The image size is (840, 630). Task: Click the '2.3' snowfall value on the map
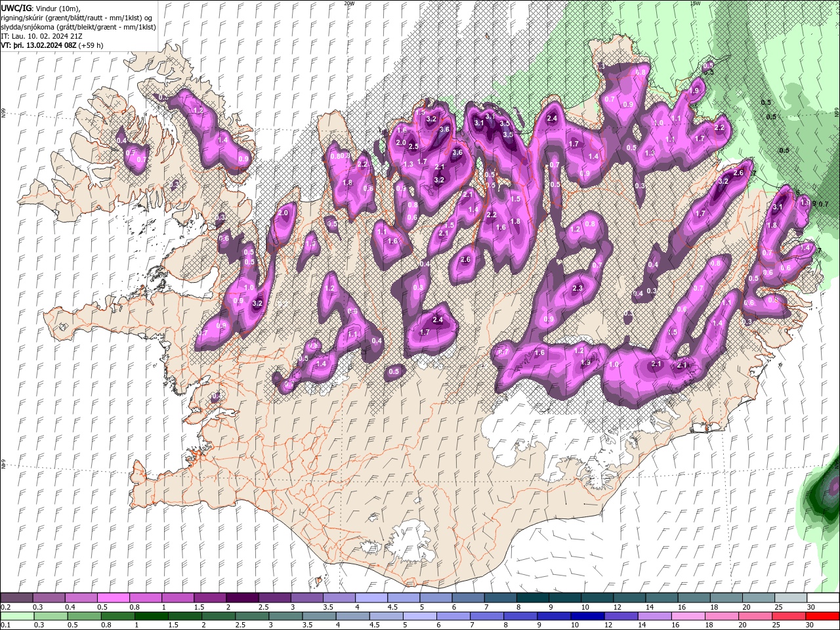click(x=578, y=288)
